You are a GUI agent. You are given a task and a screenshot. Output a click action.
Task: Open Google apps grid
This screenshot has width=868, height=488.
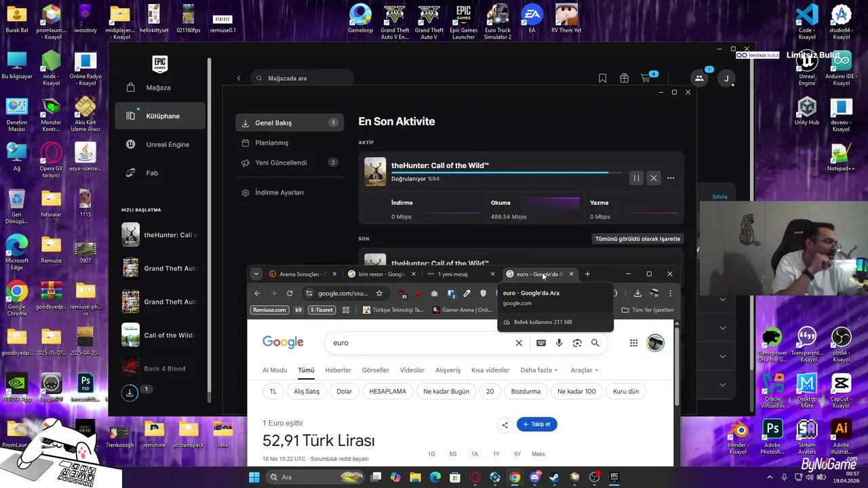pyautogui.click(x=633, y=343)
